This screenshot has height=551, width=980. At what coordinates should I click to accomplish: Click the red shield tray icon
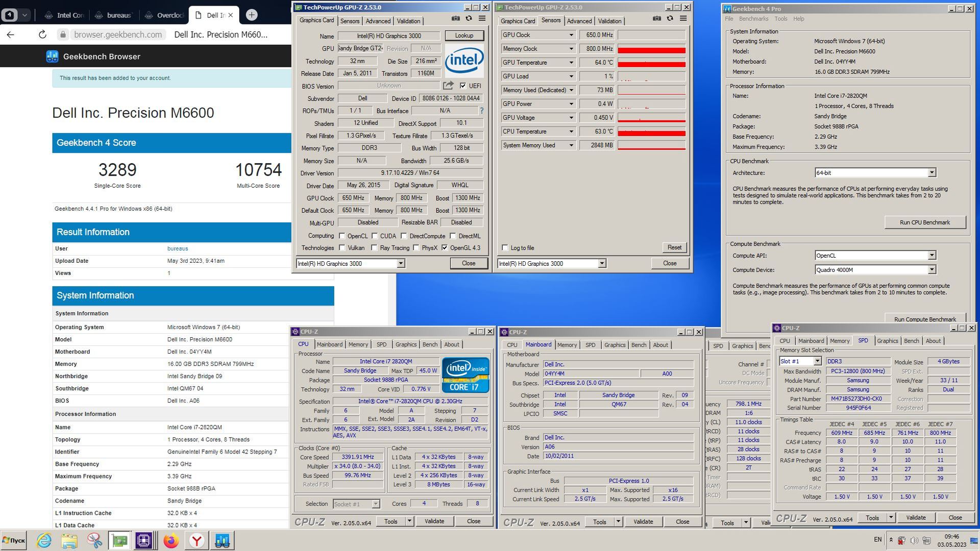[902, 540]
